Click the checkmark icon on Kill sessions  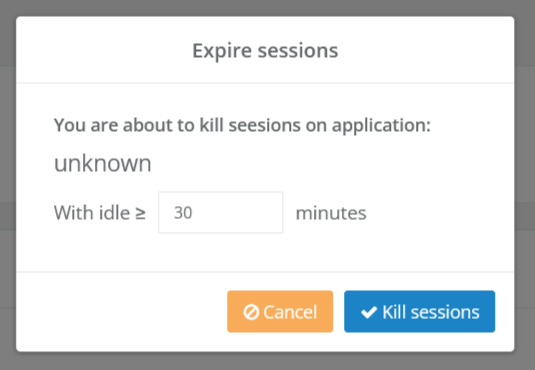(369, 312)
